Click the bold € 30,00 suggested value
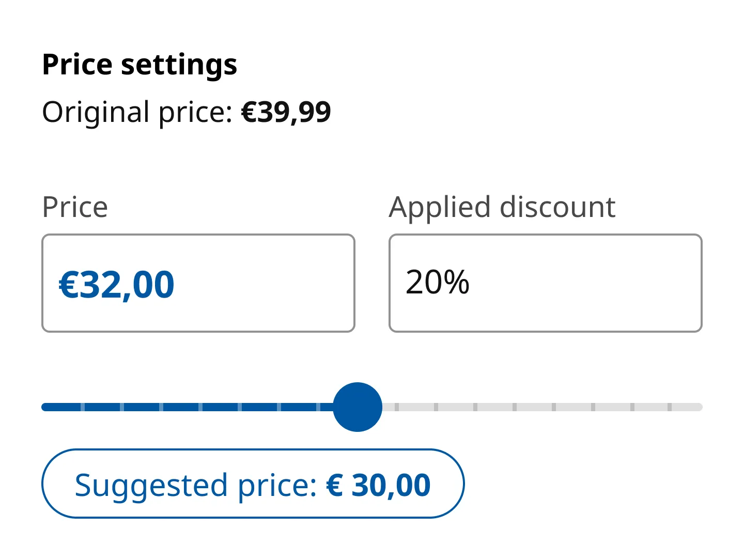This screenshot has height=560, width=744. pyautogui.click(x=378, y=484)
